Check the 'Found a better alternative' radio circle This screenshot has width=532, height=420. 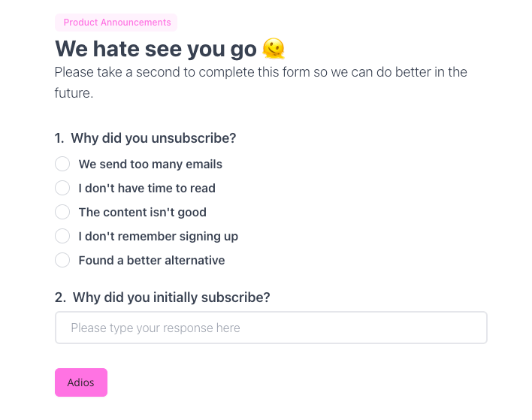(x=62, y=260)
